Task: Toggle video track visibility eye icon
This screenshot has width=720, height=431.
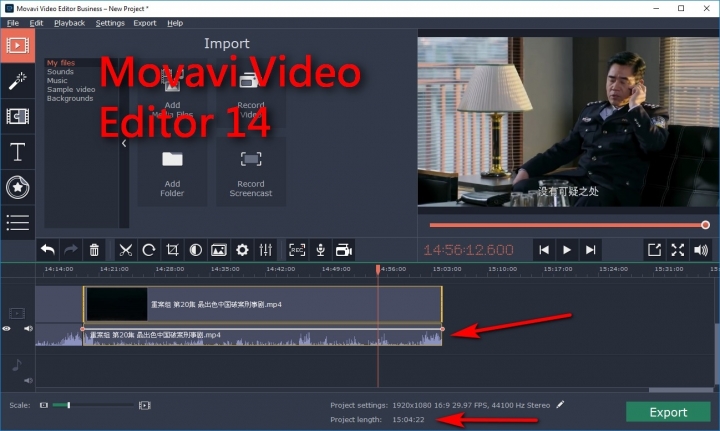Action: pos(6,329)
